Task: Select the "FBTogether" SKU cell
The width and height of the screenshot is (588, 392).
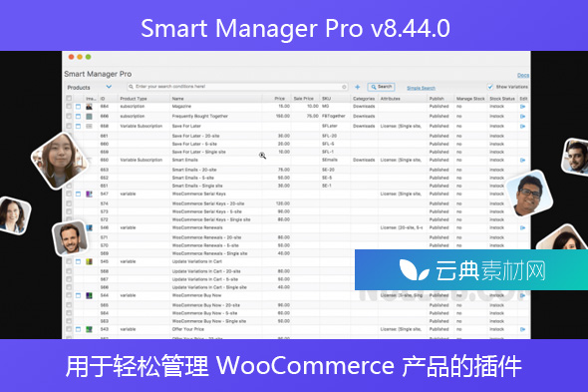Action: tap(335, 117)
